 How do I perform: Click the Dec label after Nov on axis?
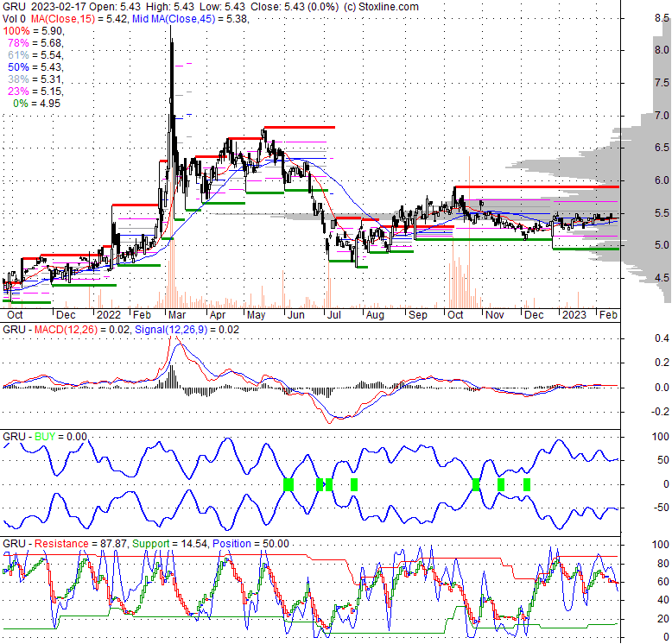(534, 315)
